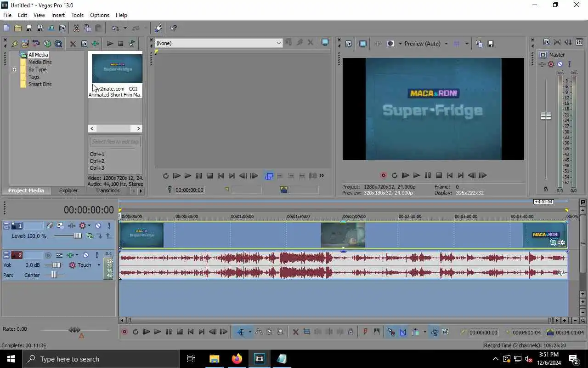Open preview Overlays dropdown arrow
The image size is (588, 368).
tap(467, 44)
